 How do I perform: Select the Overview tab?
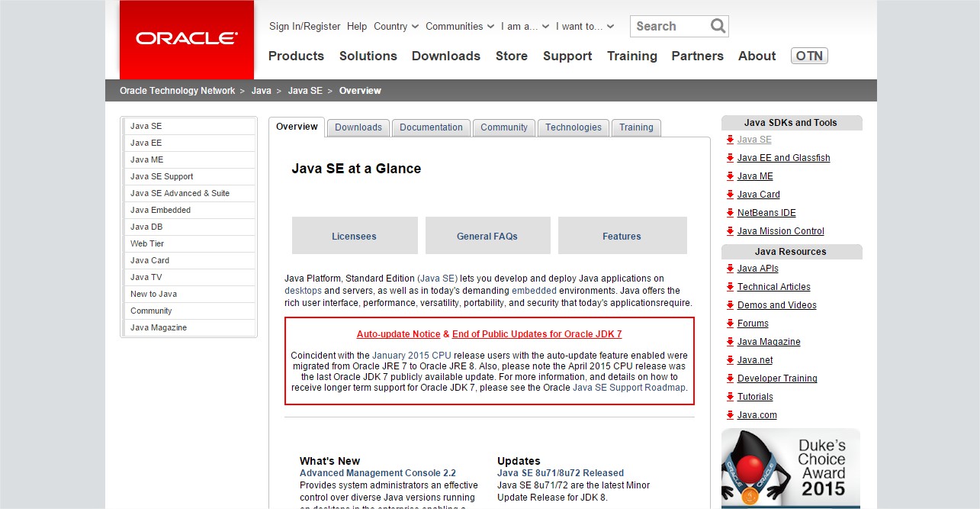point(297,127)
